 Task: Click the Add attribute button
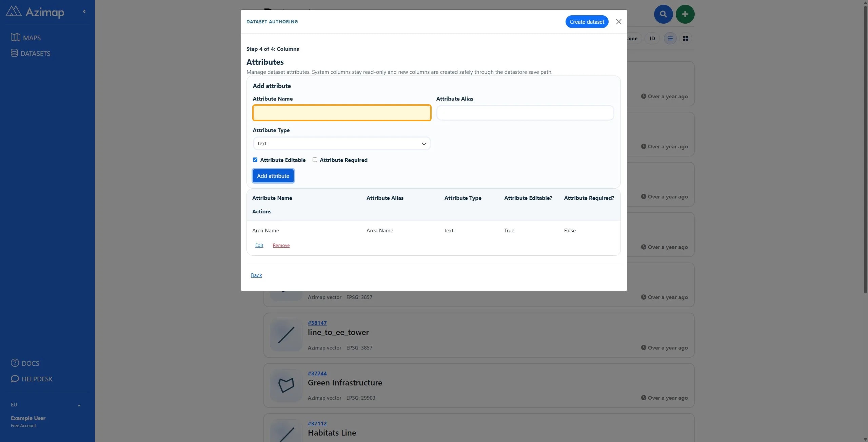click(x=273, y=176)
